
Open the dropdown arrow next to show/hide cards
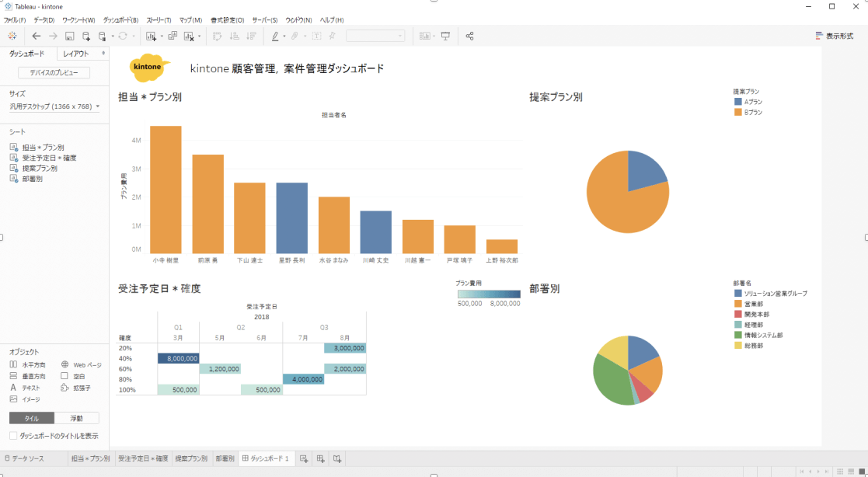click(x=434, y=37)
